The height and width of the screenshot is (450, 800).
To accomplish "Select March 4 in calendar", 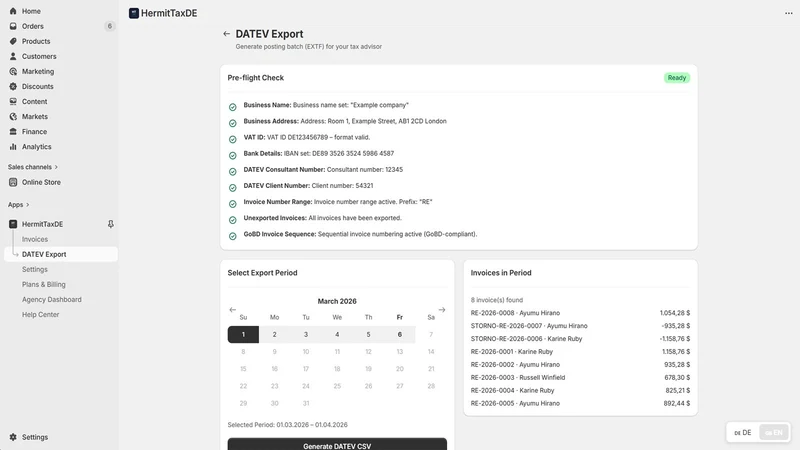I will (x=337, y=335).
